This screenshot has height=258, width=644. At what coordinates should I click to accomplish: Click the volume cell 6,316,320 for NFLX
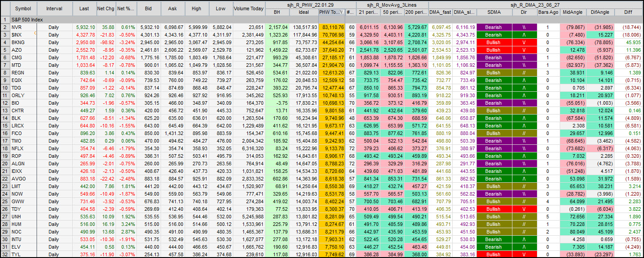248,148
